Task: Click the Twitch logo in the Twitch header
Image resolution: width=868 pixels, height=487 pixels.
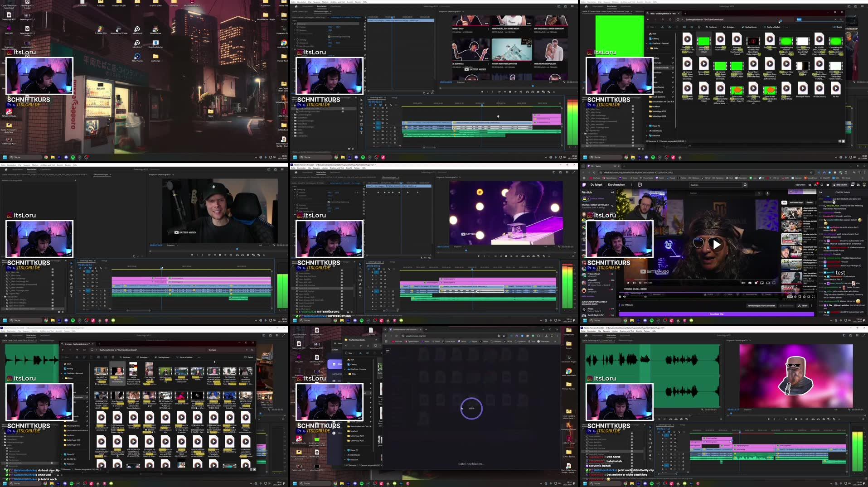Action: pos(584,185)
